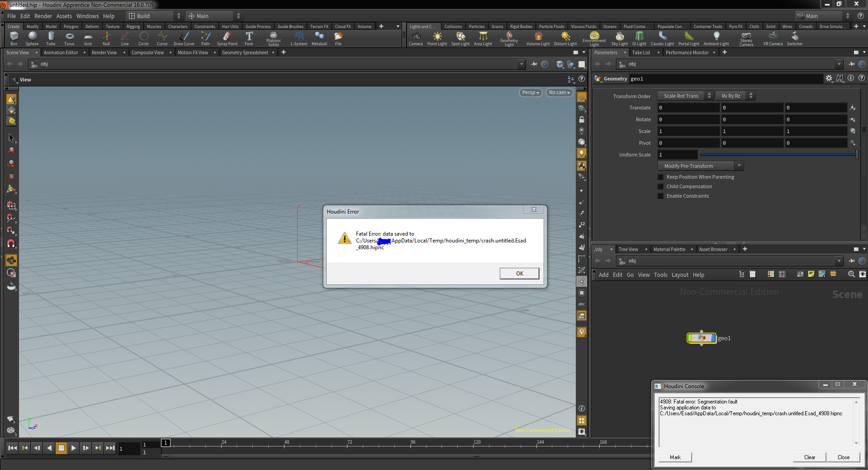868x470 pixels.
Task: Add a Point Light from shelf
Action: 437,38
